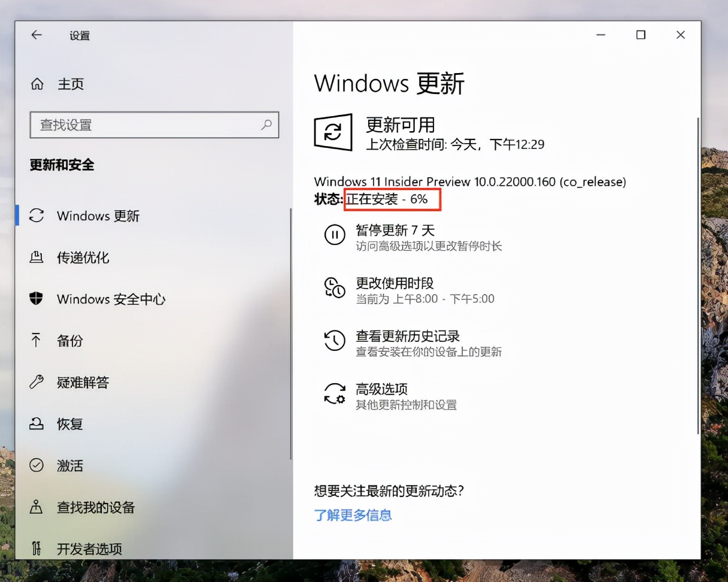Click the large update status refresh icon

pos(333,132)
